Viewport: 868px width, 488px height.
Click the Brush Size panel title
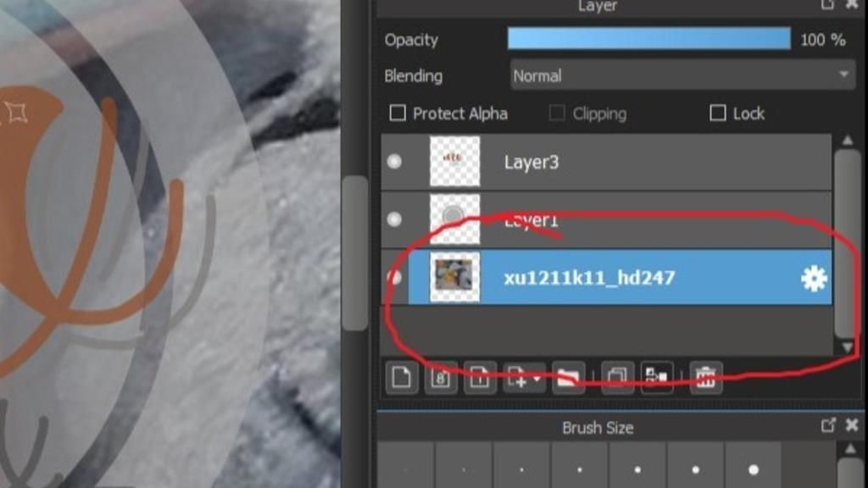[598, 428]
